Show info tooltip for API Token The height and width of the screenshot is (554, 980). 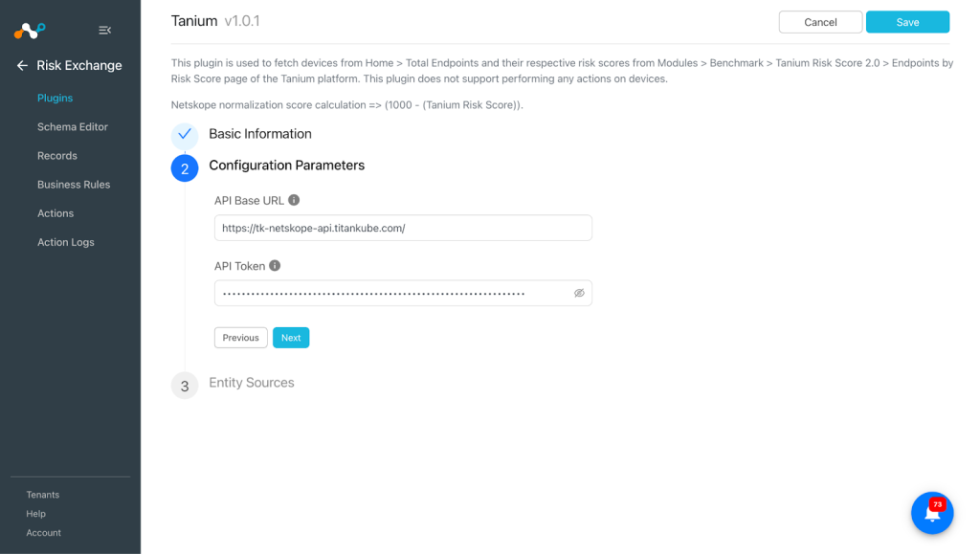(275, 265)
